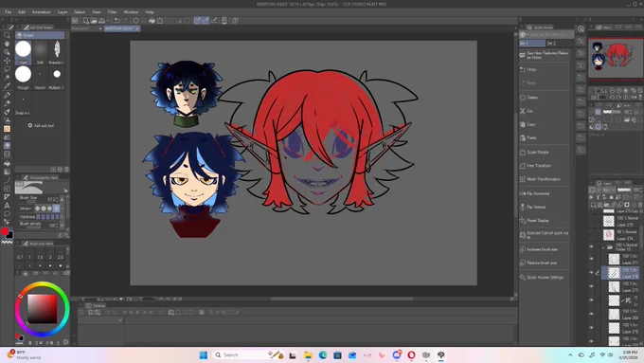
Task: Select the Layer 273 row
Action: (x=620, y=286)
